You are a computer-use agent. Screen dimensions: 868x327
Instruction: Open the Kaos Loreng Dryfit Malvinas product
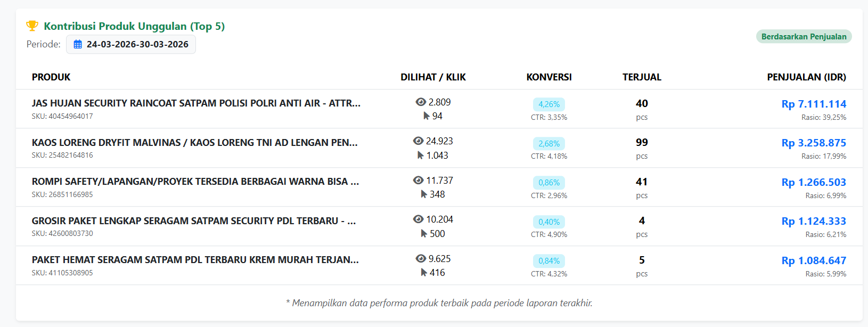(x=194, y=143)
